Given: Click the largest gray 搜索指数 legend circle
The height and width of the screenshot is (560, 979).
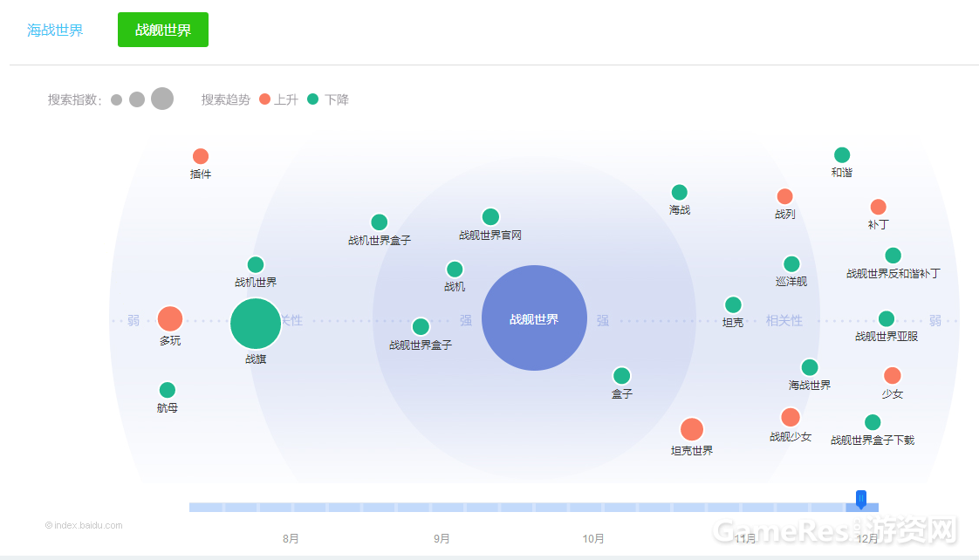Looking at the screenshot, I should [162, 99].
